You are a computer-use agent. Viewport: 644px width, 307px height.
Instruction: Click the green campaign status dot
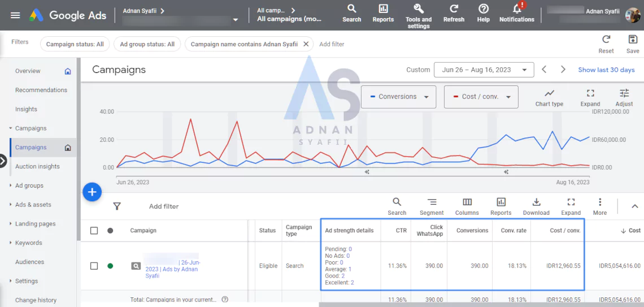(x=110, y=266)
